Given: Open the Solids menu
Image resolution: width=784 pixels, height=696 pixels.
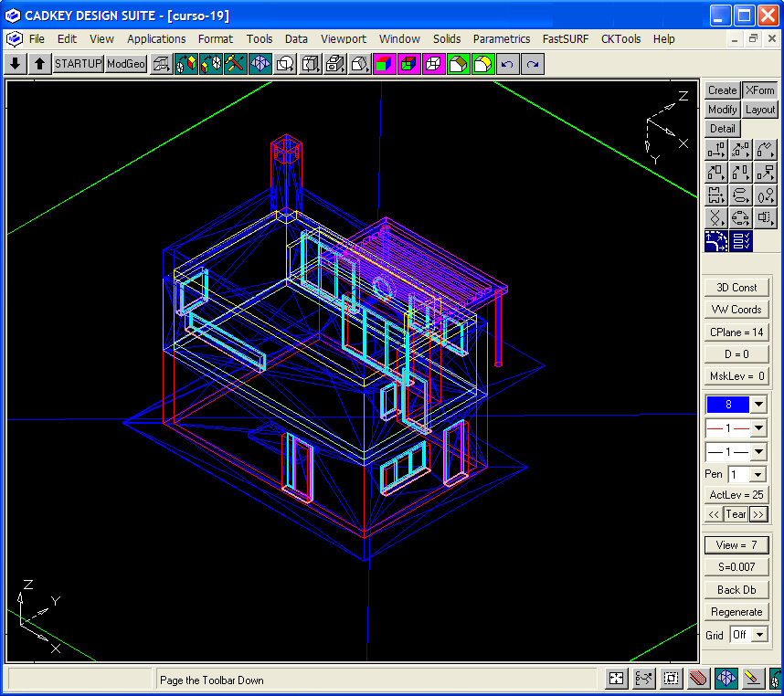Looking at the screenshot, I should tap(447, 39).
